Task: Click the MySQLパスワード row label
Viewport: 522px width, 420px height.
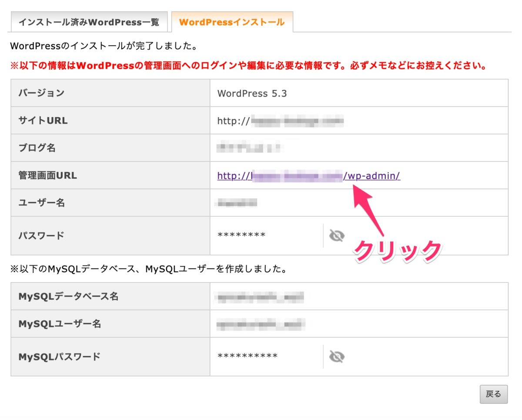Action: tap(60, 357)
